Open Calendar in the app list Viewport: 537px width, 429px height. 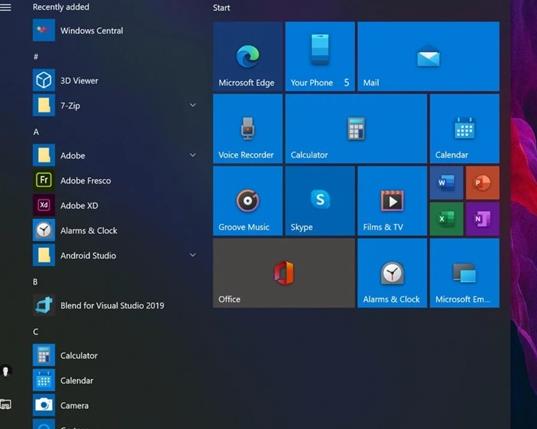(116, 380)
